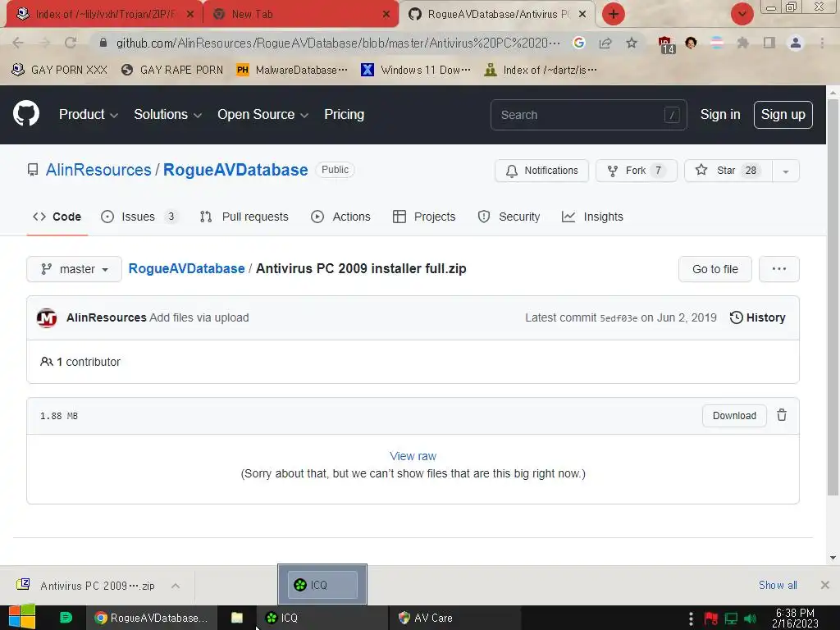This screenshot has height=630, width=840.
Task: Open the GitHub home logo
Action: (26, 113)
